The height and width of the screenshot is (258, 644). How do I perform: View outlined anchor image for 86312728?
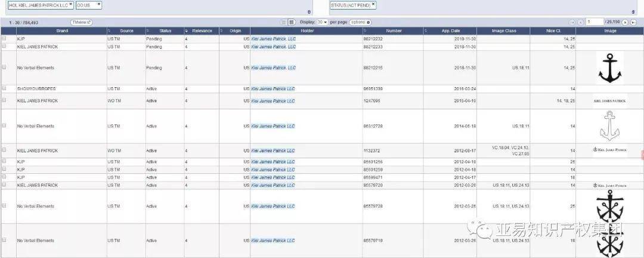coord(610,127)
